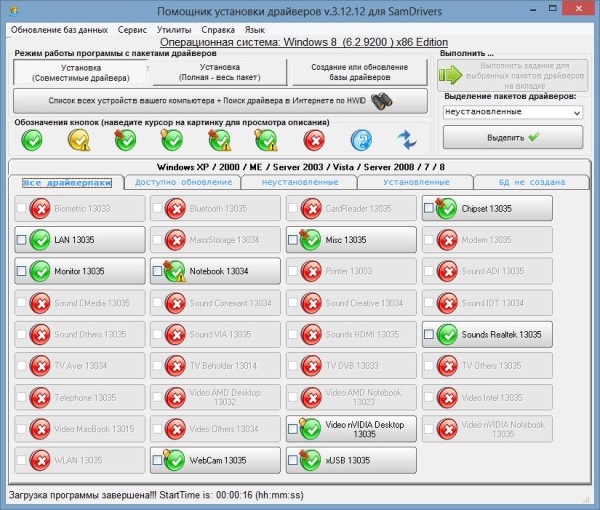The image size is (600, 510).
Task: Click the Notebook 13034 warning status icon
Action: point(175,271)
